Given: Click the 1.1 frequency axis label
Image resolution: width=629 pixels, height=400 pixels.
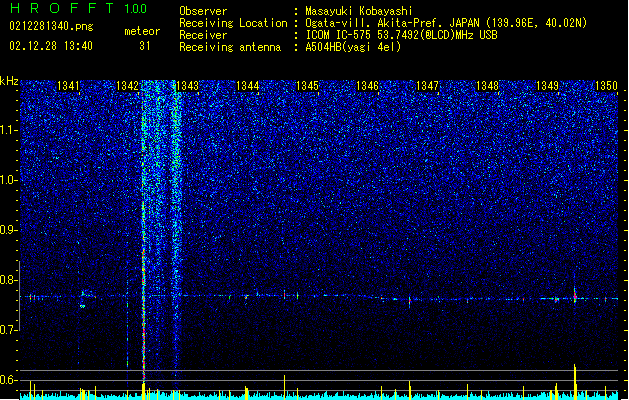Looking at the screenshot, I should (x=9, y=130).
